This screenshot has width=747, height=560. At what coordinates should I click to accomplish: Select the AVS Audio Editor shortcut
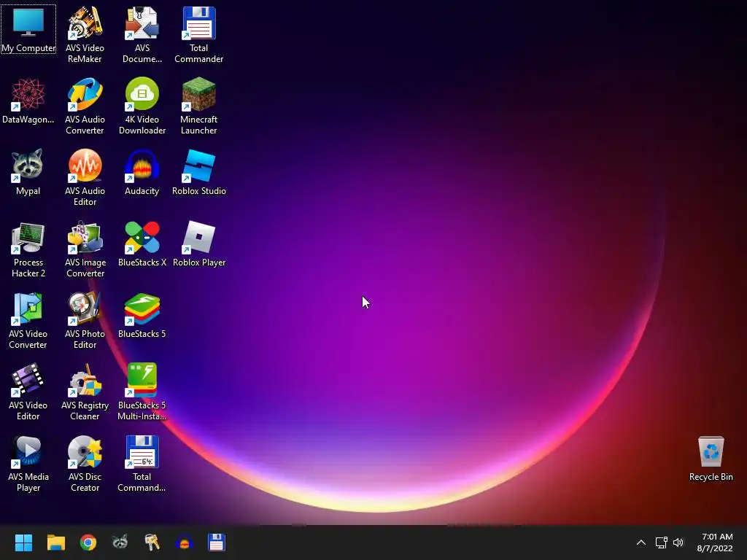click(85, 178)
